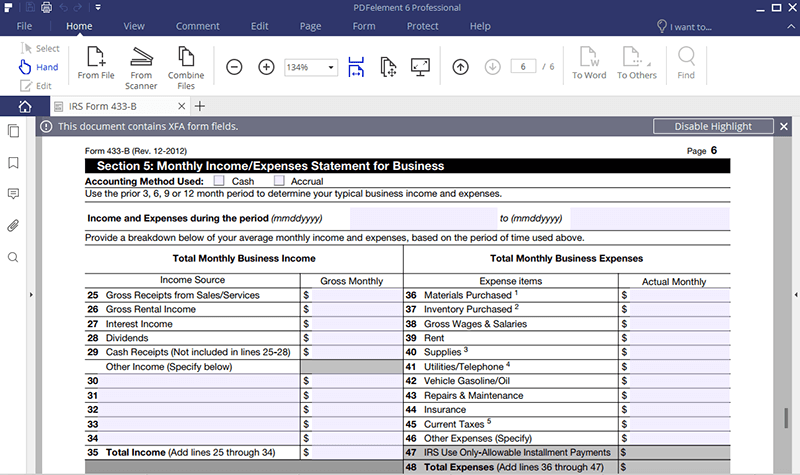This screenshot has width=800, height=475.
Task: Open the home start tab
Action: [x=25, y=106]
